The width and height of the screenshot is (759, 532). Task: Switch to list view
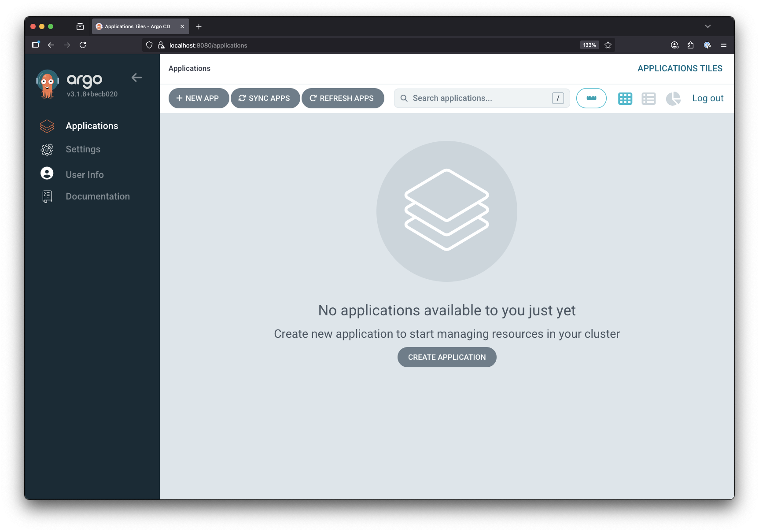tap(648, 98)
